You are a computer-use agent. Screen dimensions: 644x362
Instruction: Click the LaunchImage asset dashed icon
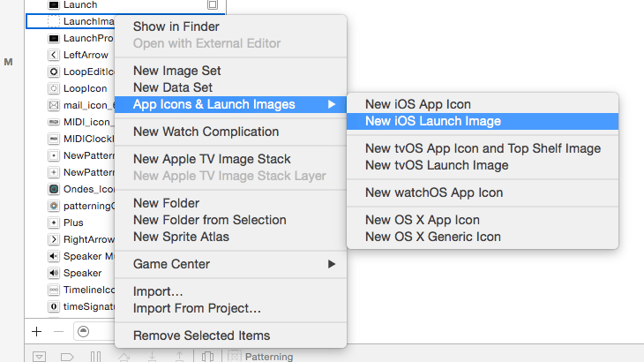click(x=54, y=21)
